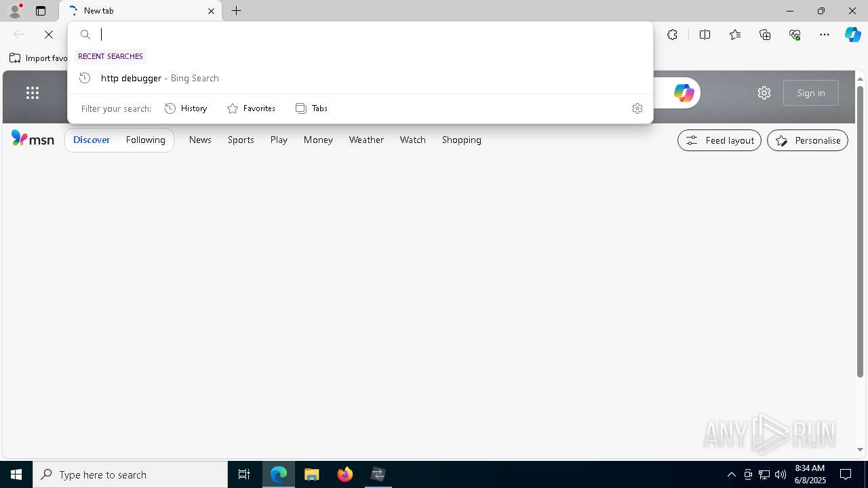Show hidden system tray icons
868x488 pixels.
tap(731, 474)
